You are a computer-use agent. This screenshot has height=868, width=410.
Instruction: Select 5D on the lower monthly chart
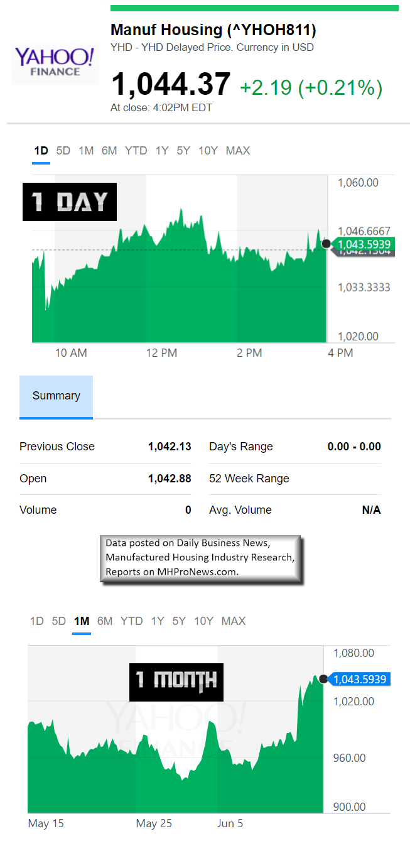tap(59, 621)
